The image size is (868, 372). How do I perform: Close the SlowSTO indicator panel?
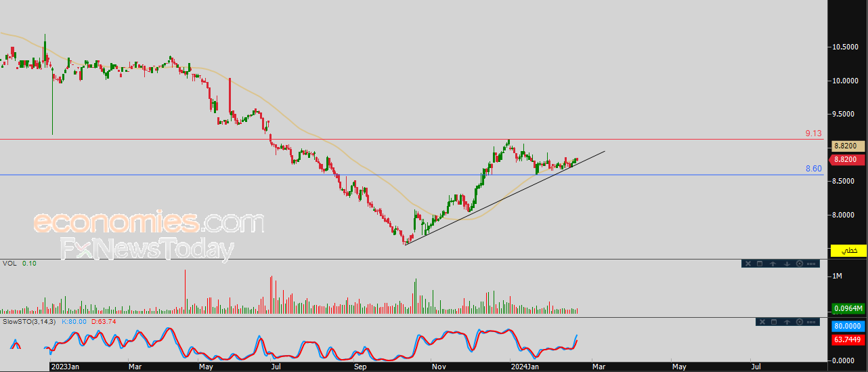[761, 322]
